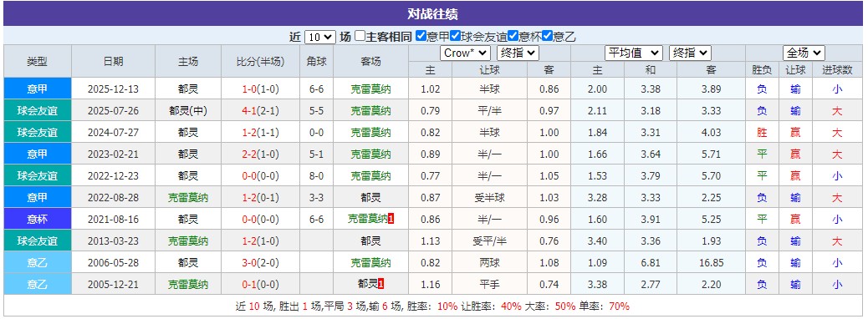The height and width of the screenshot is (319, 868).
Task: Click date 2013-03-23 cell
Action: (114, 241)
